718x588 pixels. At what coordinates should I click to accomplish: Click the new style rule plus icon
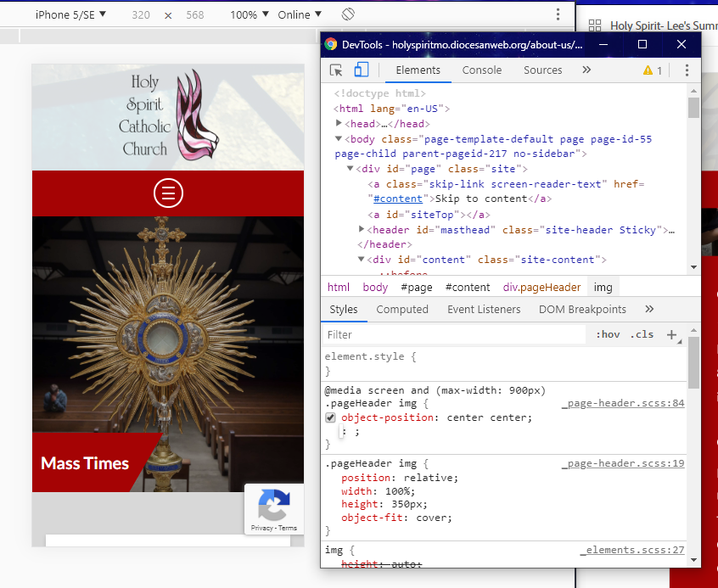(671, 335)
